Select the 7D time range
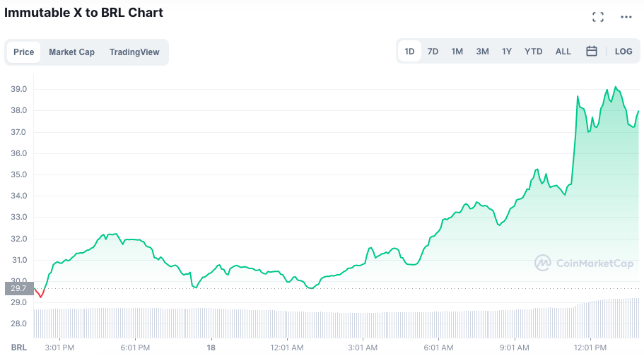 [433, 52]
